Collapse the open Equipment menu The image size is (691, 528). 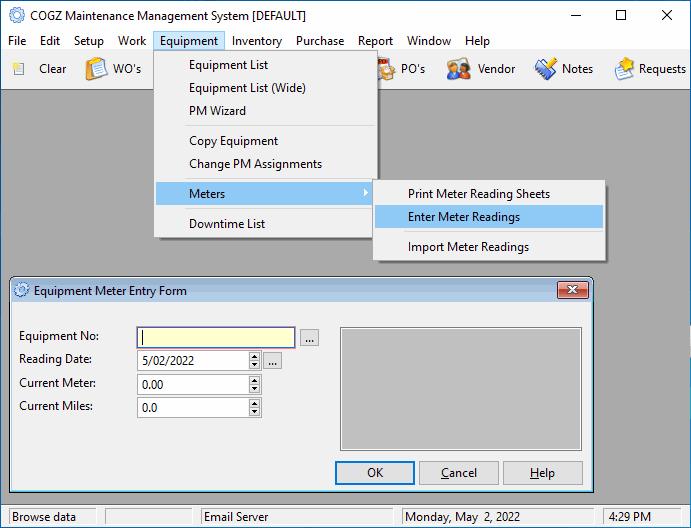pos(189,41)
